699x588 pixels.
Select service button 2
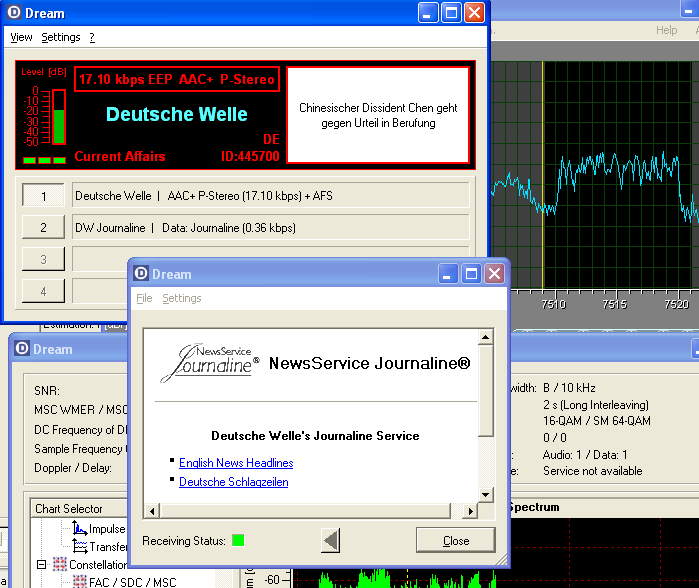coord(43,227)
